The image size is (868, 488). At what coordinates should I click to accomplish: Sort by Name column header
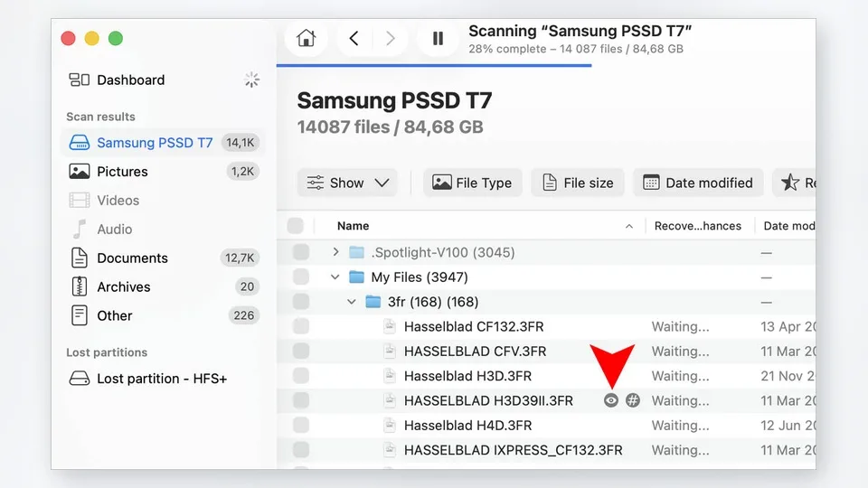pyautogui.click(x=354, y=226)
